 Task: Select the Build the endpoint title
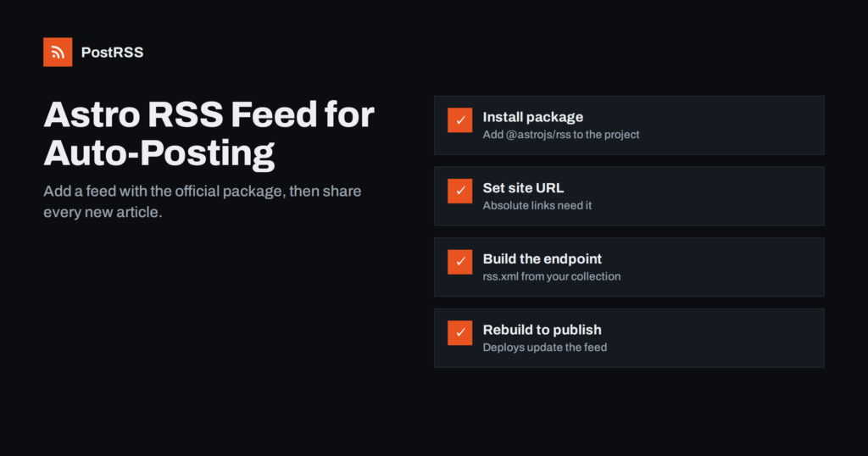pyautogui.click(x=542, y=259)
